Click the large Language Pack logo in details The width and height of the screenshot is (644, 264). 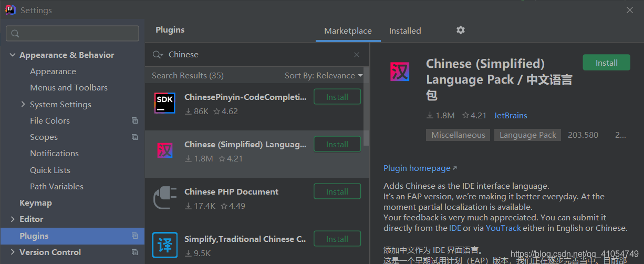point(400,71)
